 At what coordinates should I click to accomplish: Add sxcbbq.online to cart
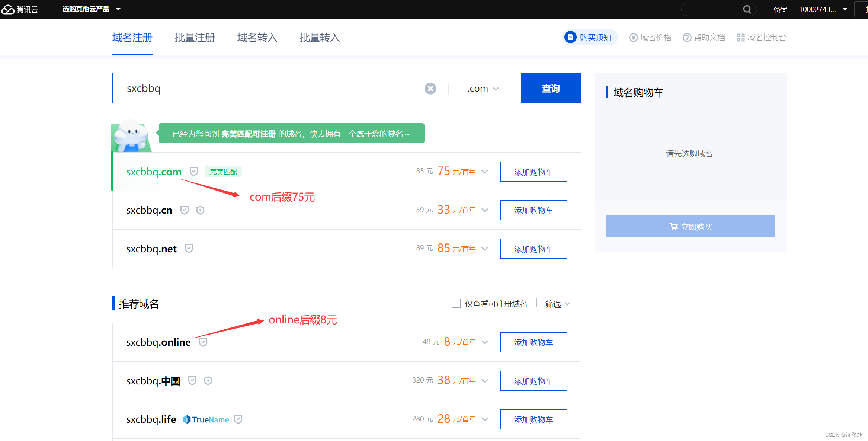(x=533, y=342)
